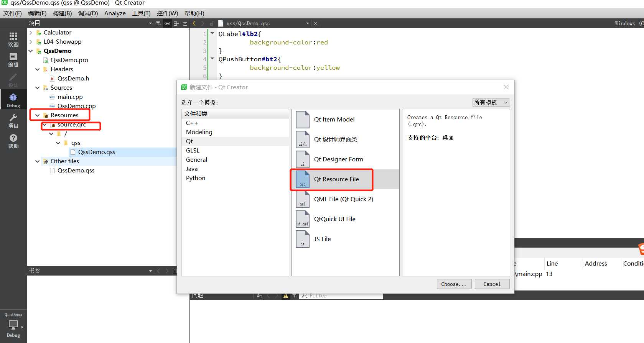
Task: Open the 帮助 (Help) mode
Action: click(x=13, y=141)
